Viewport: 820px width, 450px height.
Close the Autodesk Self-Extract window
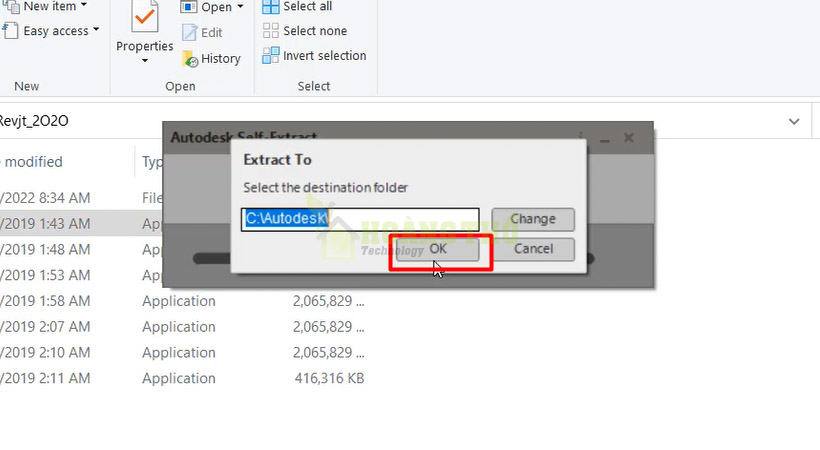[629, 138]
